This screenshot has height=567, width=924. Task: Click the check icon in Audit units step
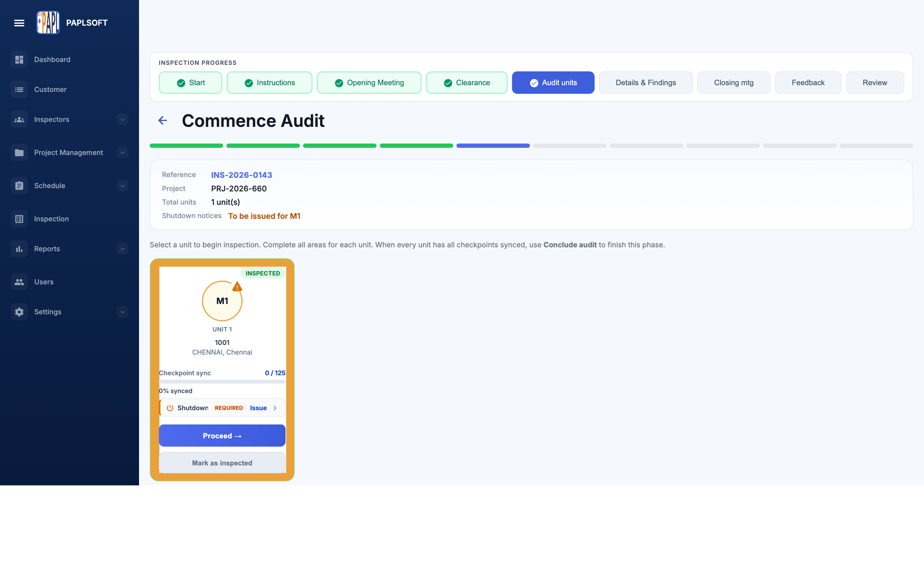pos(534,83)
